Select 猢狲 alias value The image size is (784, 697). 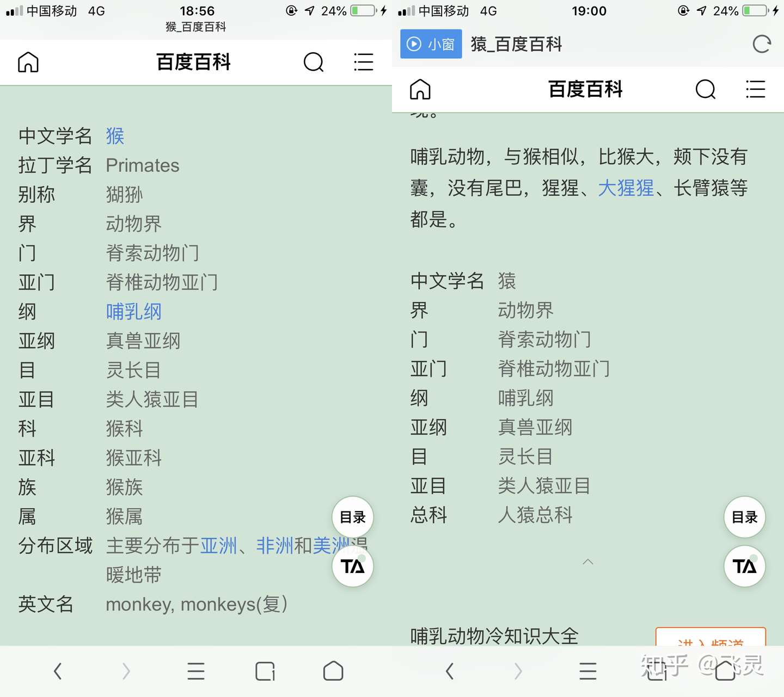pyautogui.click(x=124, y=194)
